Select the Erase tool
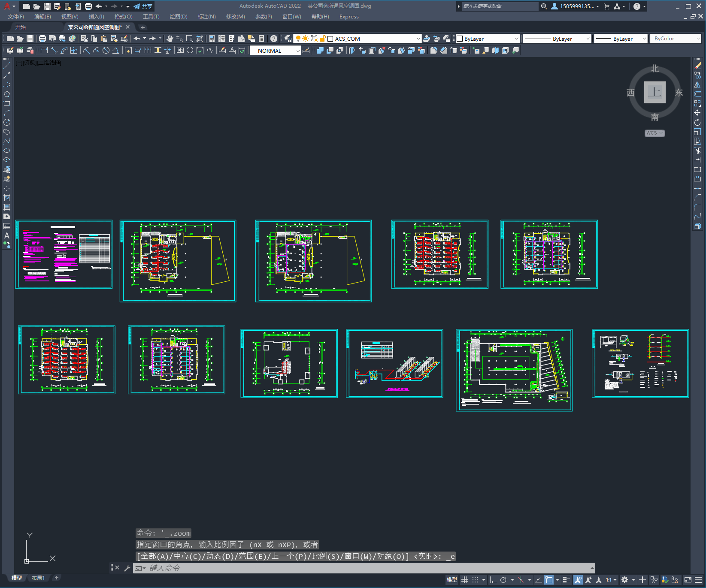 [697, 66]
